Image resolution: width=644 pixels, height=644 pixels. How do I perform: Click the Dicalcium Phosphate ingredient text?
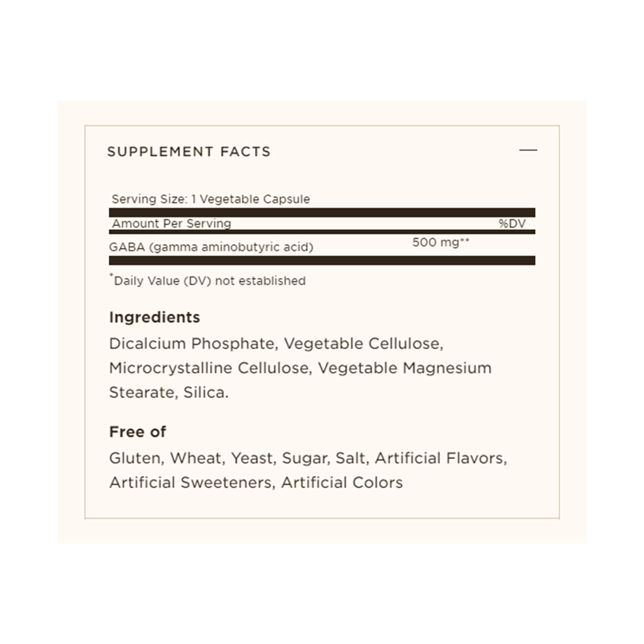192,344
